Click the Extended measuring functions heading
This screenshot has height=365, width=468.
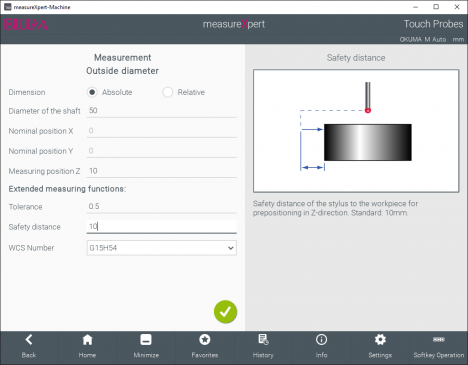[x=67, y=189]
